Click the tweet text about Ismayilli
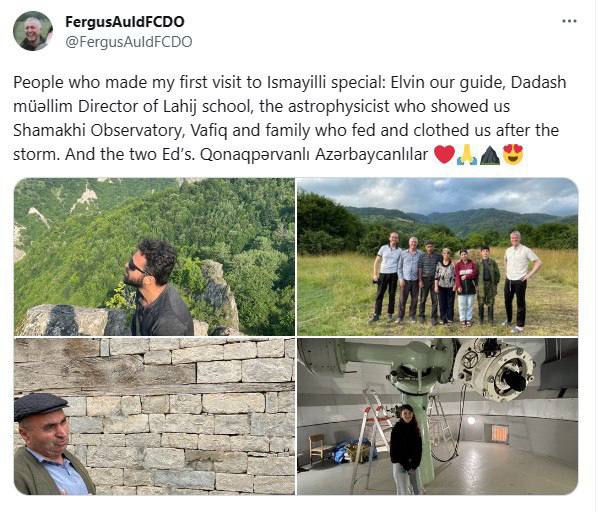Viewport: 600px width, 512px height. (x=290, y=118)
